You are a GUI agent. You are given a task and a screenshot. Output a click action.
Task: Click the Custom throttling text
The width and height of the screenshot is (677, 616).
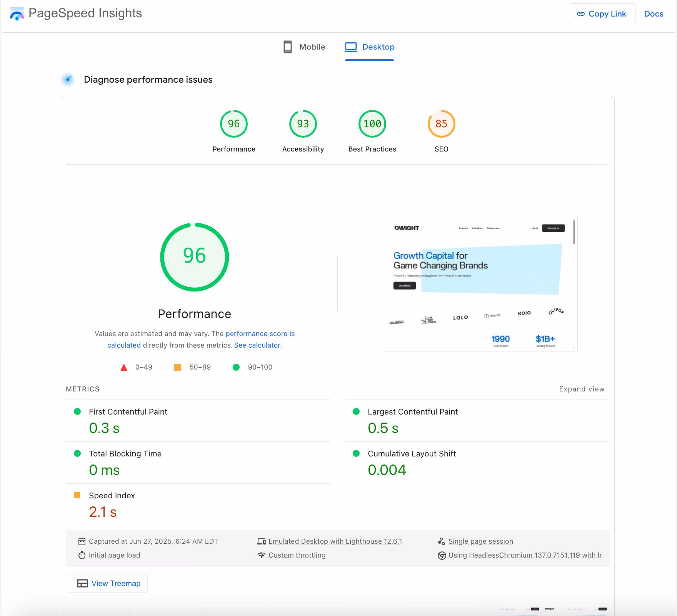point(297,555)
